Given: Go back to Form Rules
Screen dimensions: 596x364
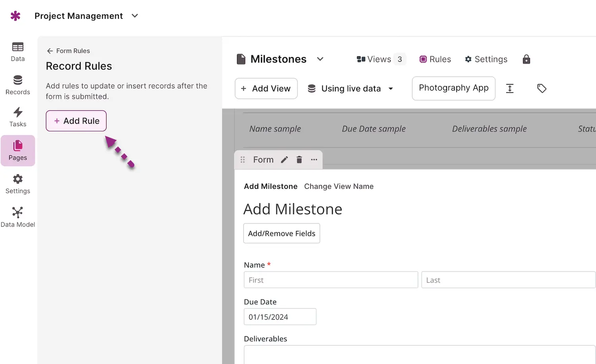Looking at the screenshot, I should tap(68, 51).
